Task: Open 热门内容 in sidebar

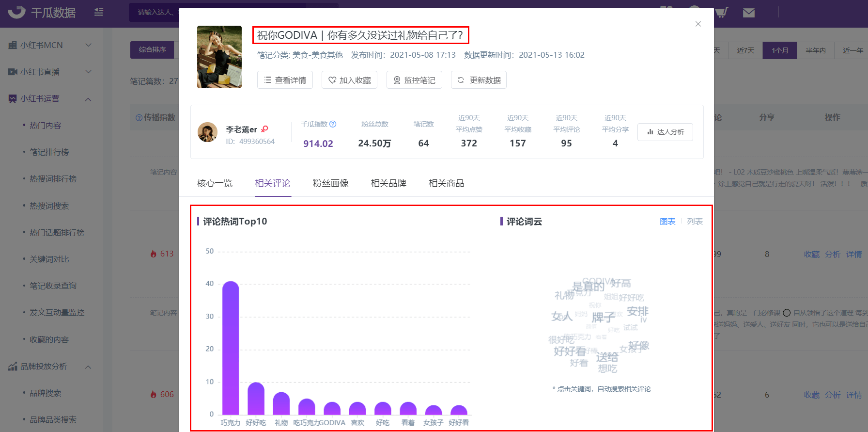Action: pos(45,126)
